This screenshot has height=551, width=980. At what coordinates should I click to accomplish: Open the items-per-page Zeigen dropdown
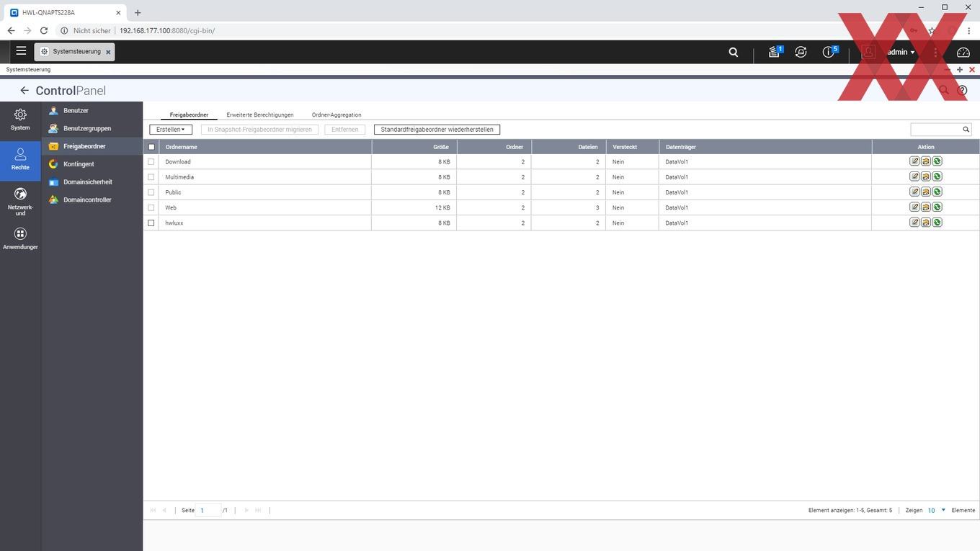[936, 510]
